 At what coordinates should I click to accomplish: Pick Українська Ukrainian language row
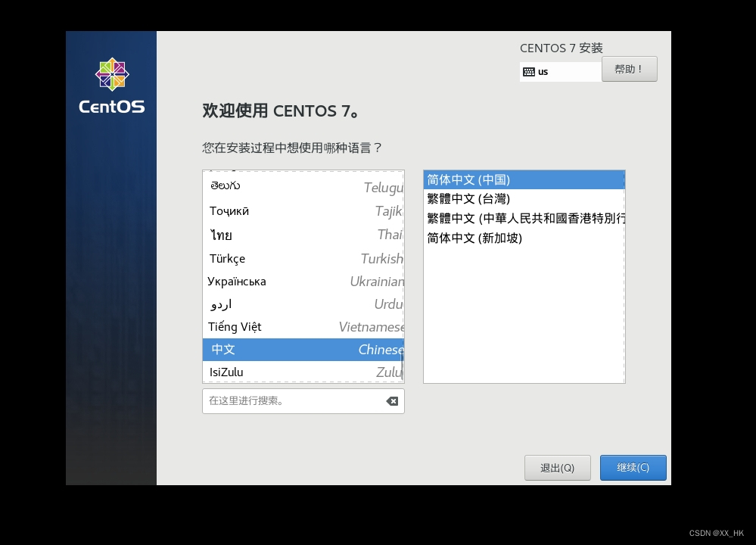pos(303,281)
